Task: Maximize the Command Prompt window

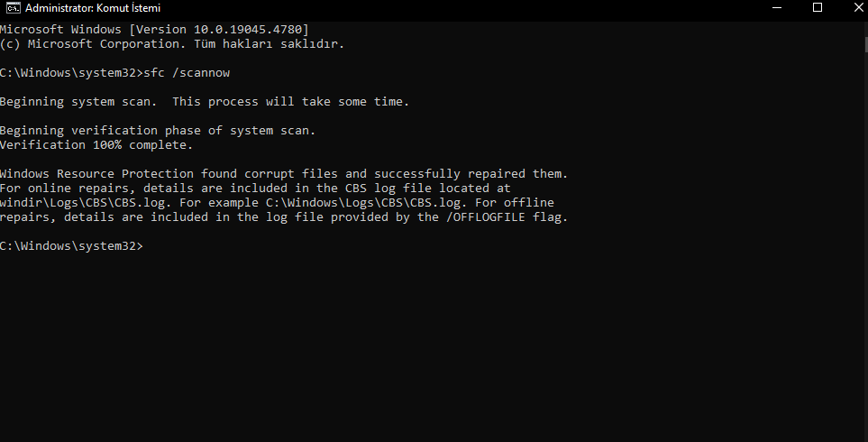Action: [x=817, y=8]
